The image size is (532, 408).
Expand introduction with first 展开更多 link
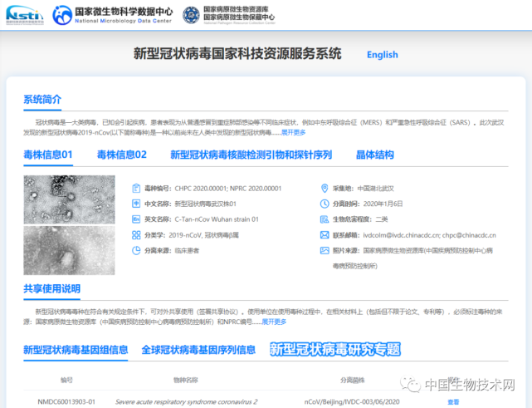click(294, 132)
